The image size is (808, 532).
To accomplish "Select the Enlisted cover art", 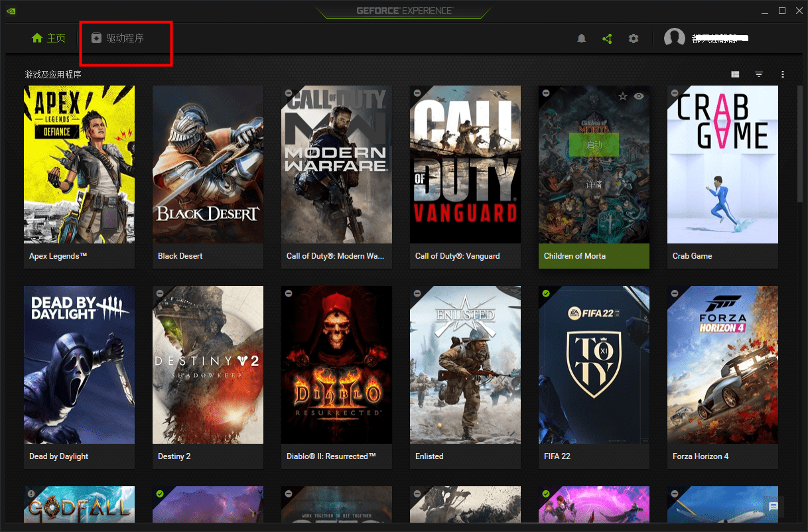I will click(x=465, y=365).
